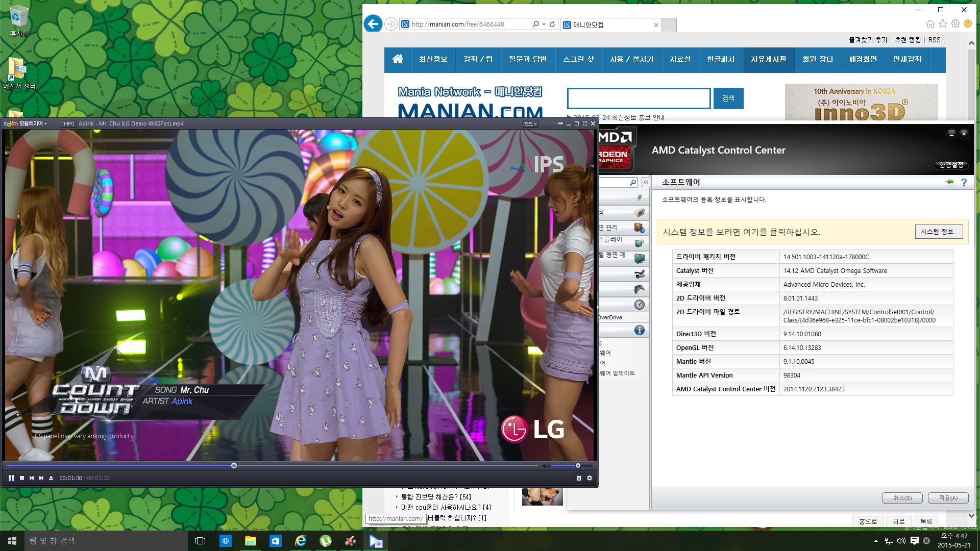The height and width of the screenshot is (551, 980).
Task: Click the pin icon in AMD Catalyst software page
Action: click(x=949, y=182)
